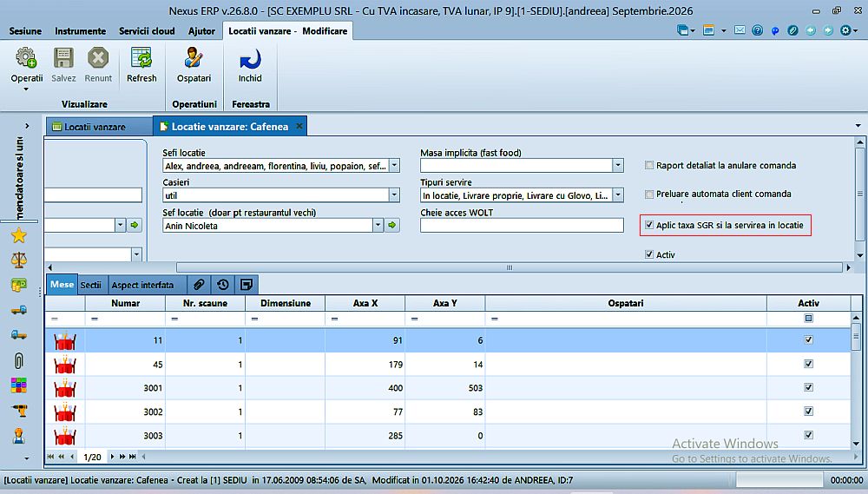Viewport: 868px width, 494px height.
Task: Toggle the Activ location checkbox
Action: point(649,254)
